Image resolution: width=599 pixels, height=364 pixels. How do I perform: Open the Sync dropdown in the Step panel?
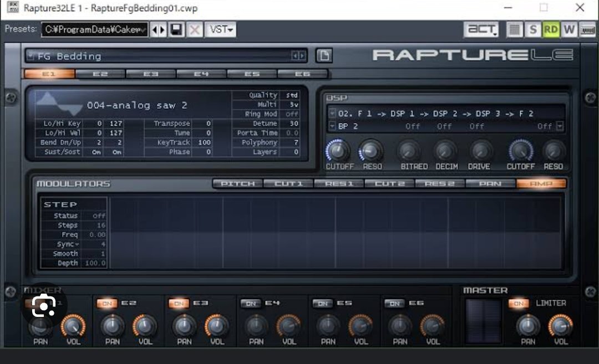[x=68, y=244]
